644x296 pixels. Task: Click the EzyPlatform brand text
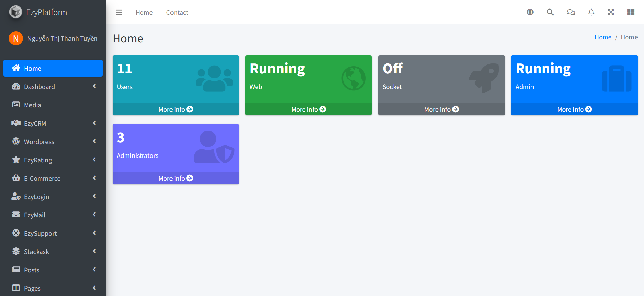click(47, 12)
